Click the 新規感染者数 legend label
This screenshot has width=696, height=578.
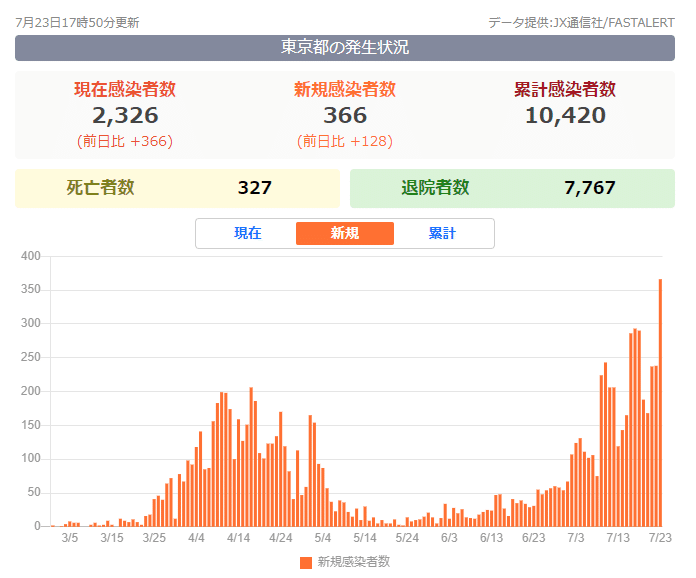click(353, 562)
